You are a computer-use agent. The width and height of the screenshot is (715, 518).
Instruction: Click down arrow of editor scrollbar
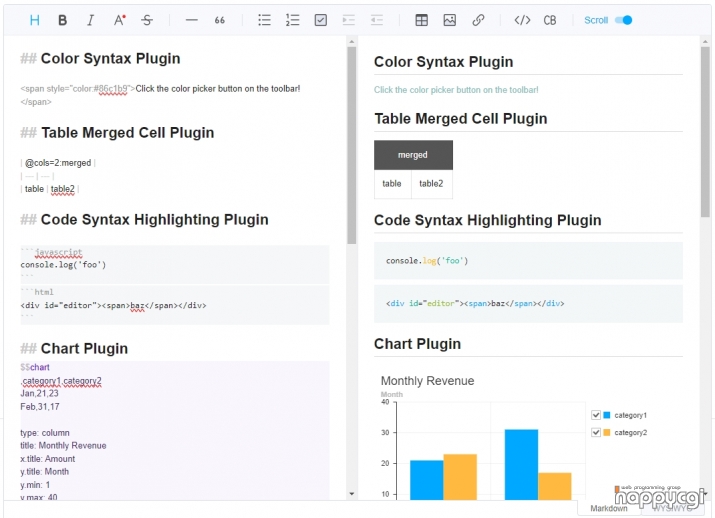[351, 493]
